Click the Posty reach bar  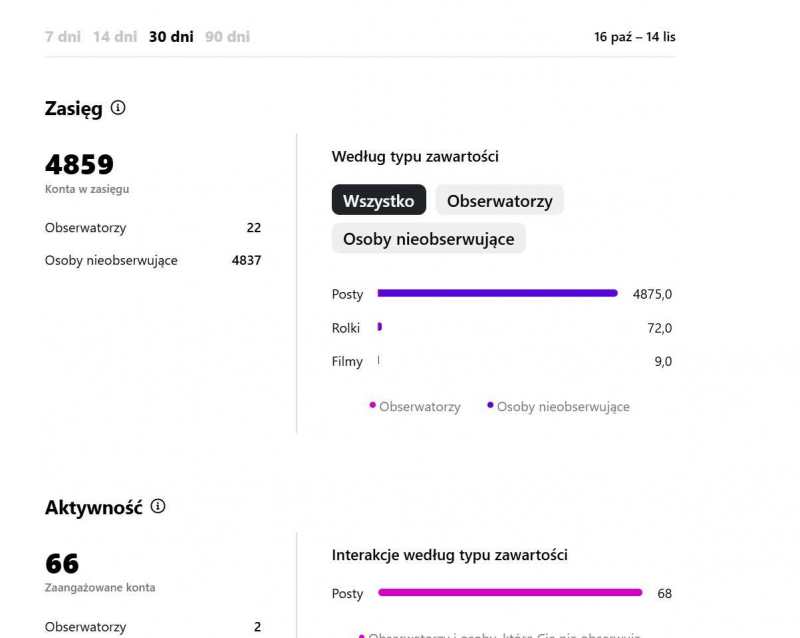coord(497,293)
